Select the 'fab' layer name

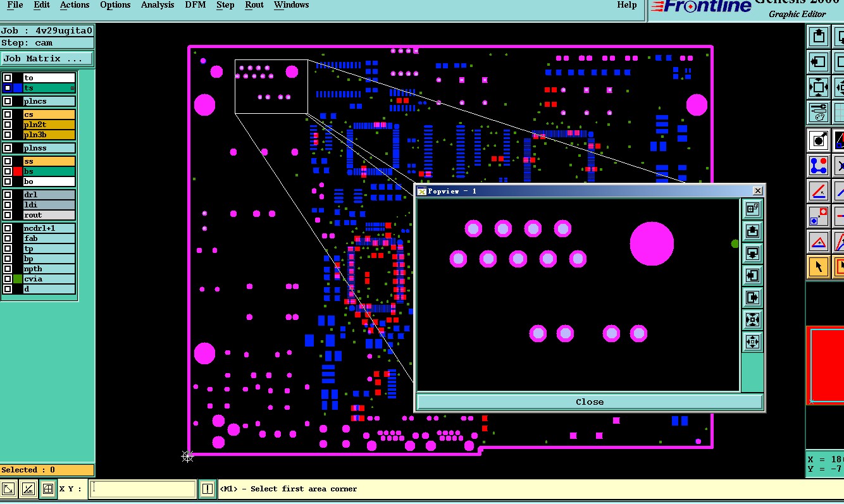[x=49, y=238]
